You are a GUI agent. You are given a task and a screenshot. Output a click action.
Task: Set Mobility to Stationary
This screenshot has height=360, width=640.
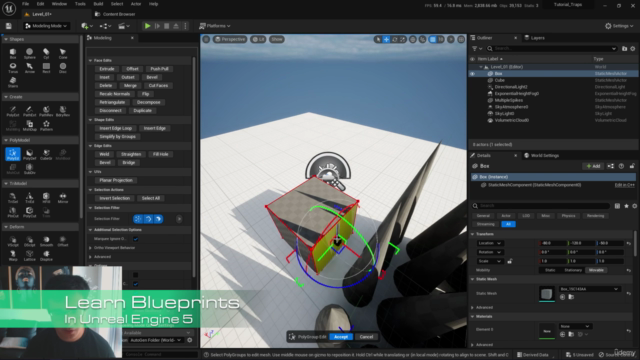(x=573, y=270)
